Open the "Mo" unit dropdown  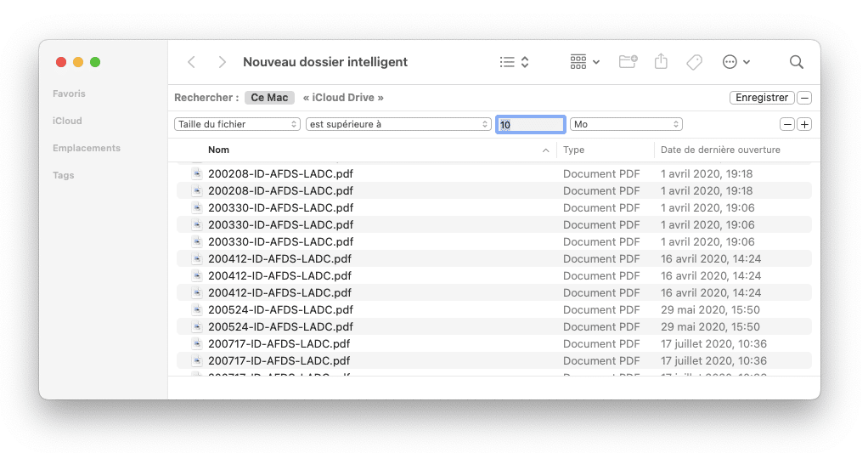[626, 124]
